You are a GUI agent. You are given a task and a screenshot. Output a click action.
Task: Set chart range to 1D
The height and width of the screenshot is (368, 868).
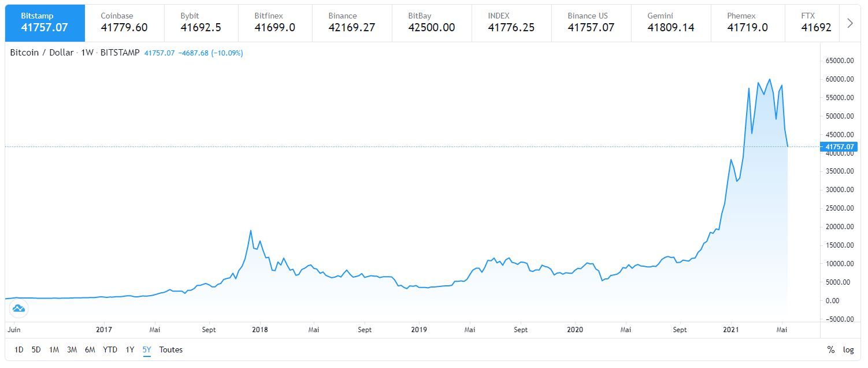coord(19,349)
